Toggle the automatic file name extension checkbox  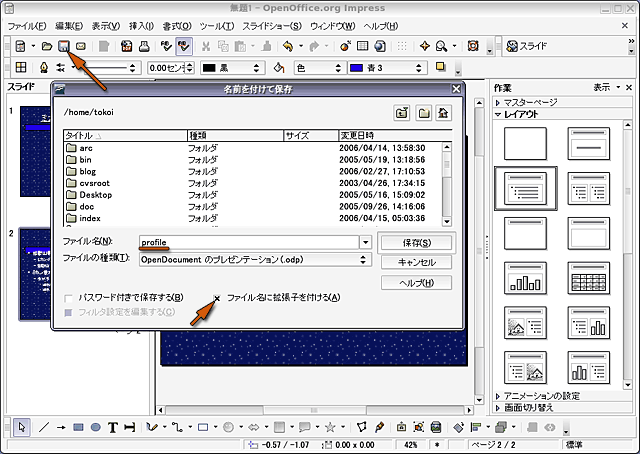pyautogui.click(x=217, y=297)
